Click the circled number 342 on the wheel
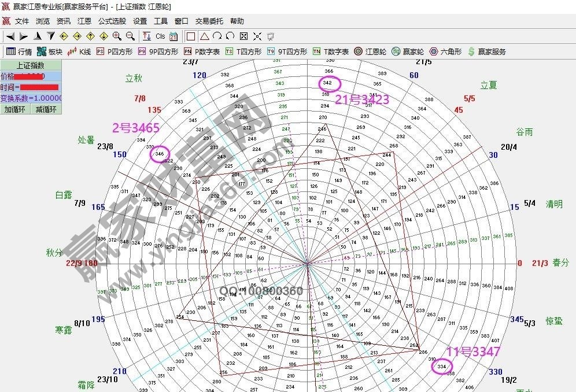576x392 pixels. point(328,83)
